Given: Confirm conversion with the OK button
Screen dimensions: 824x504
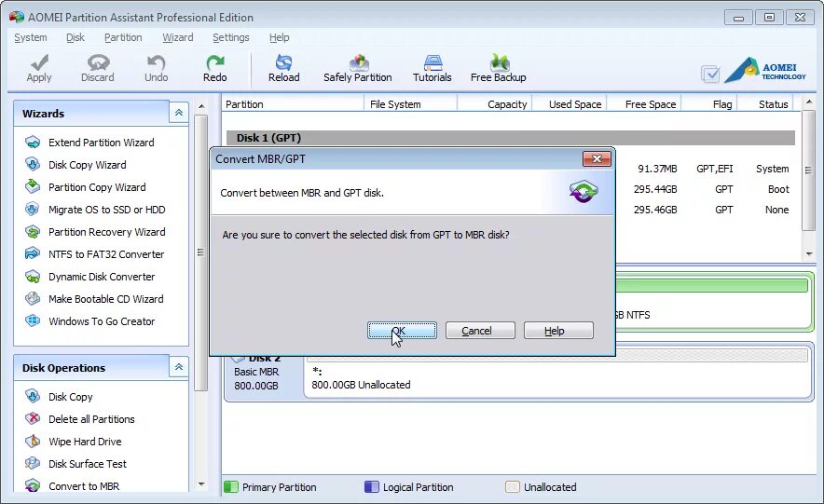Looking at the screenshot, I should pyautogui.click(x=402, y=330).
